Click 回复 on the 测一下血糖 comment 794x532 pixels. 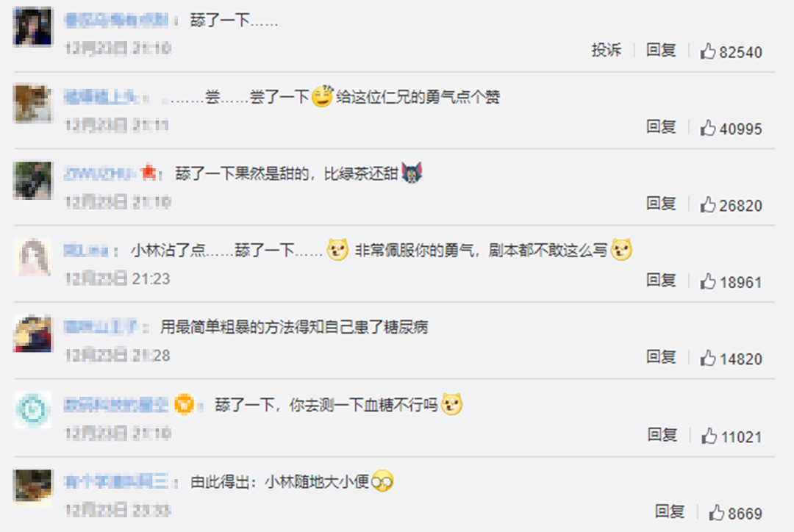662,435
